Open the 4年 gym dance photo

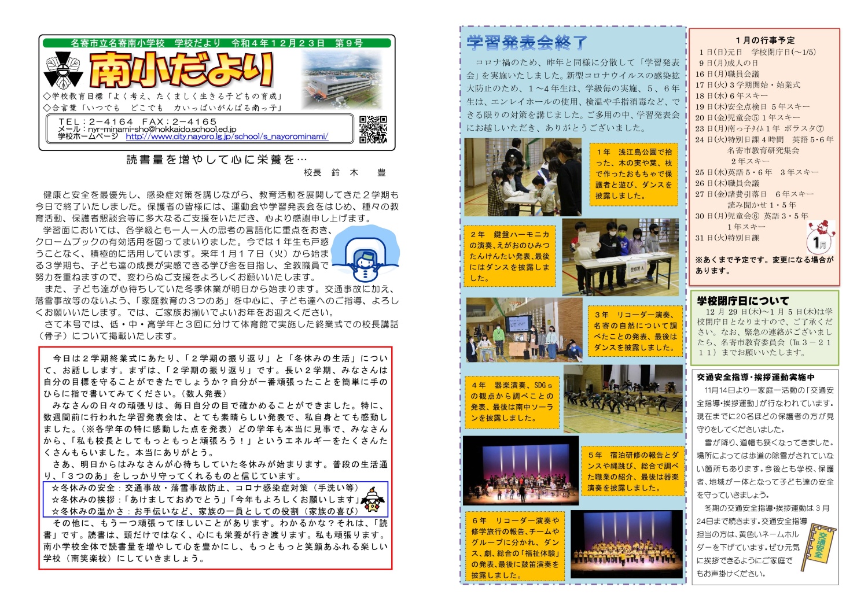623,399
